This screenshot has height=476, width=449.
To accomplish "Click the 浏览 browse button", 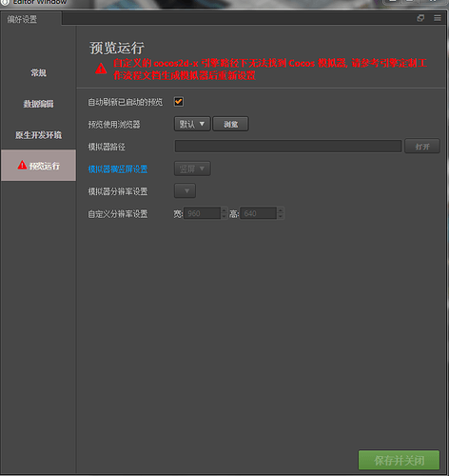I will point(230,124).
